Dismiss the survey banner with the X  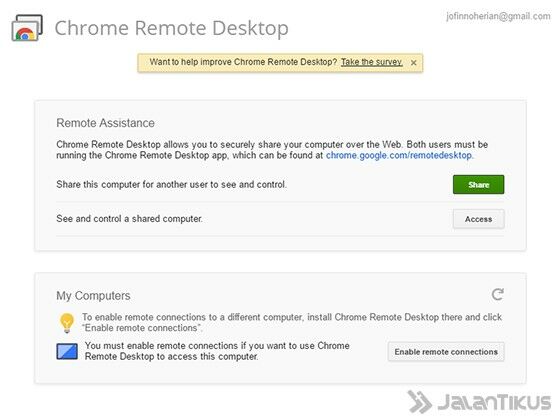point(414,63)
